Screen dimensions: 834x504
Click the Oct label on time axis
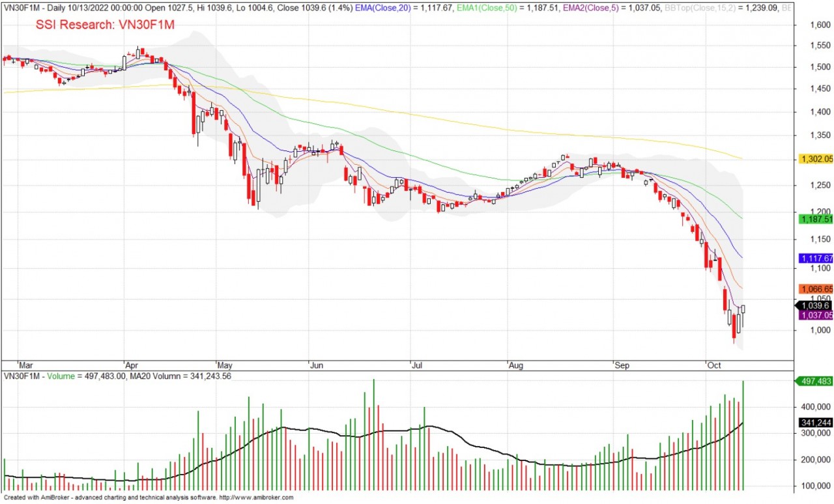pos(715,365)
